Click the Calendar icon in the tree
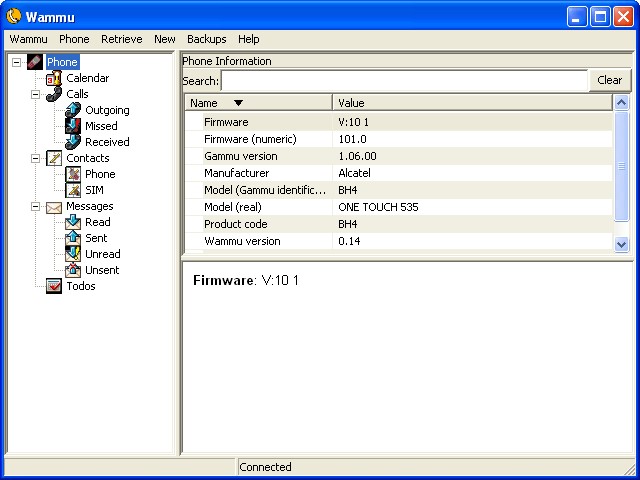The image size is (640, 480). pyautogui.click(x=54, y=78)
